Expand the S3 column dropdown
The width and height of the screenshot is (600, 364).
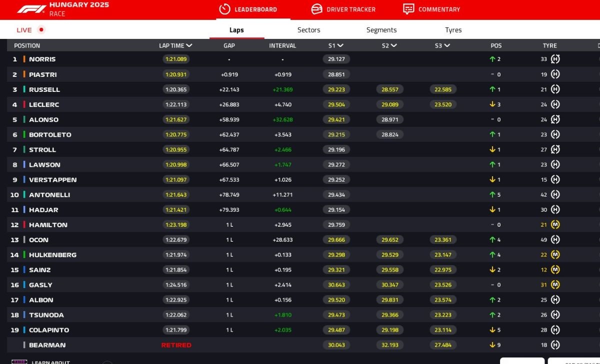coord(447,45)
